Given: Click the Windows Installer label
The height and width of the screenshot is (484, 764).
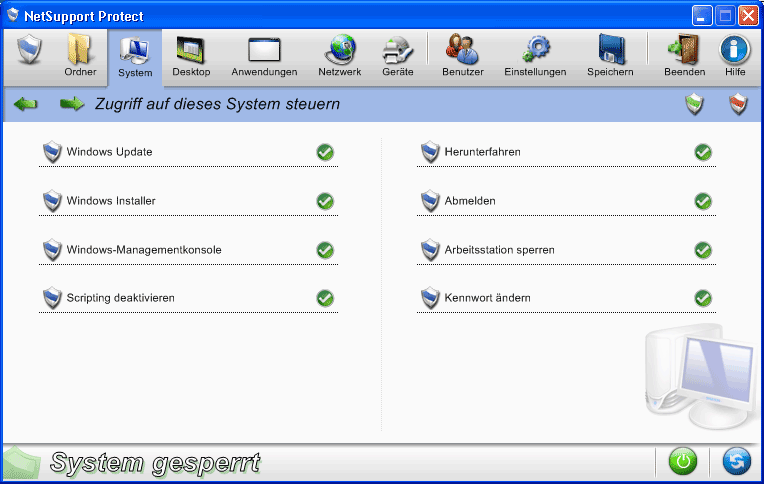Looking at the screenshot, I should click(x=111, y=201).
